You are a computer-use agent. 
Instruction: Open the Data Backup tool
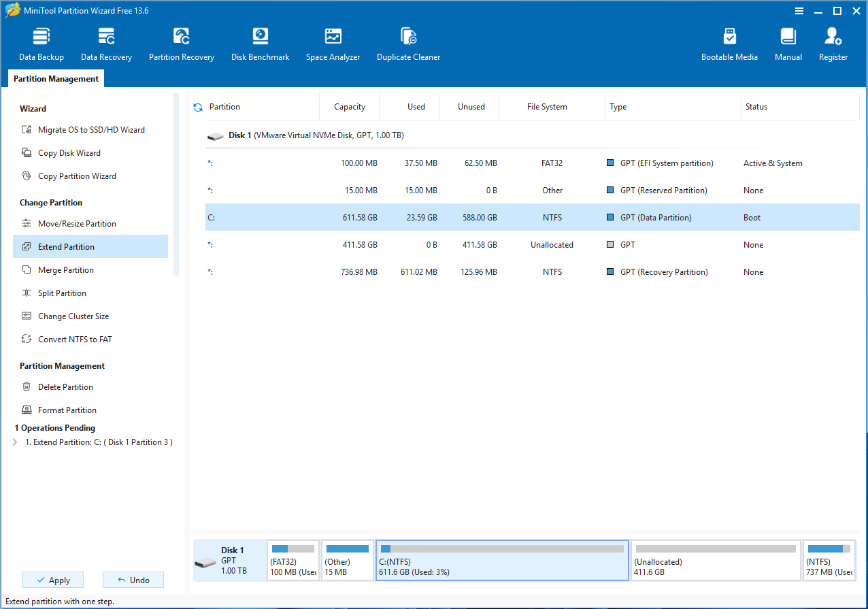pos(41,42)
